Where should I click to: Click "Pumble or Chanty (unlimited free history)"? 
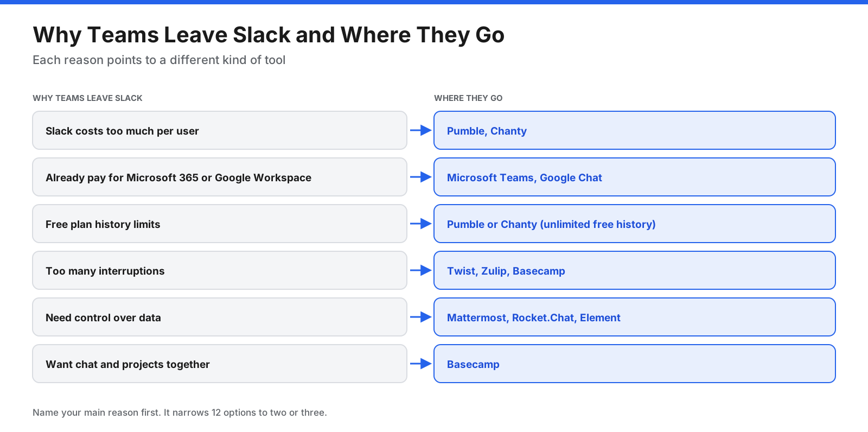coord(635,224)
